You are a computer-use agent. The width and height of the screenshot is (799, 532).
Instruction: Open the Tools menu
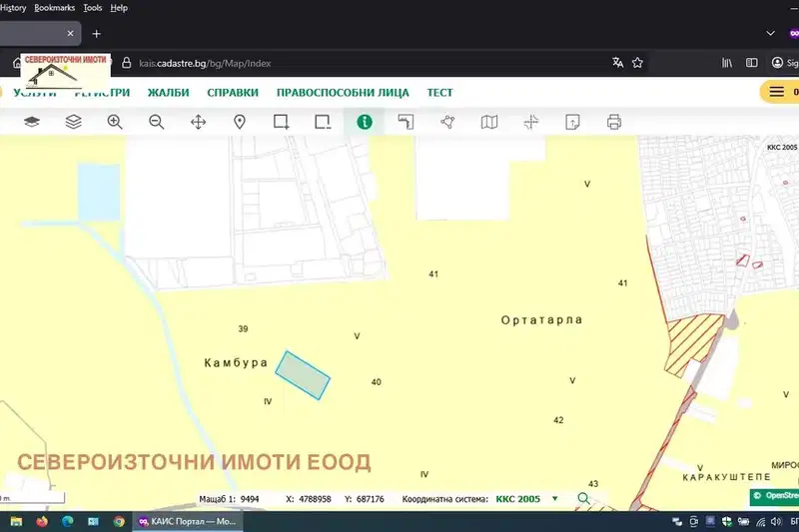pyautogui.click(x=92, y=8)
